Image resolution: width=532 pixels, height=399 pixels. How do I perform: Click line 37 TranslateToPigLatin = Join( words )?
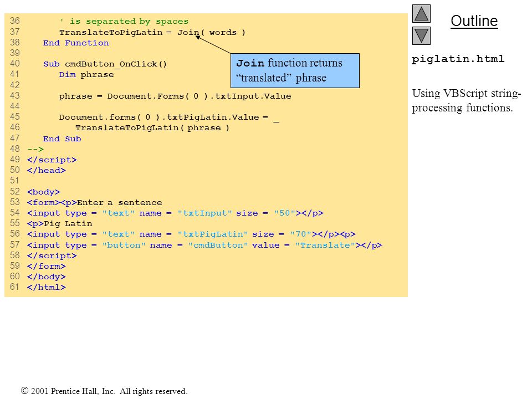152,33
